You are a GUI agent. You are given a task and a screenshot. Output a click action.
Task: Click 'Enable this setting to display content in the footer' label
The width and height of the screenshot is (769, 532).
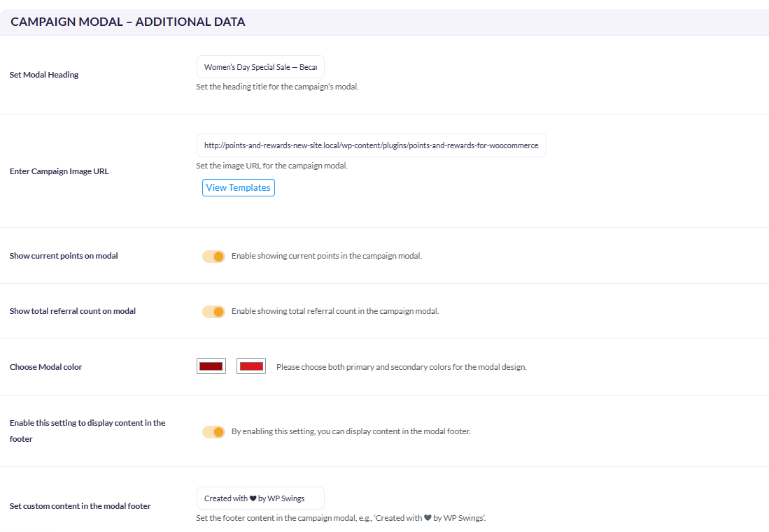click(x=87, y=431)
